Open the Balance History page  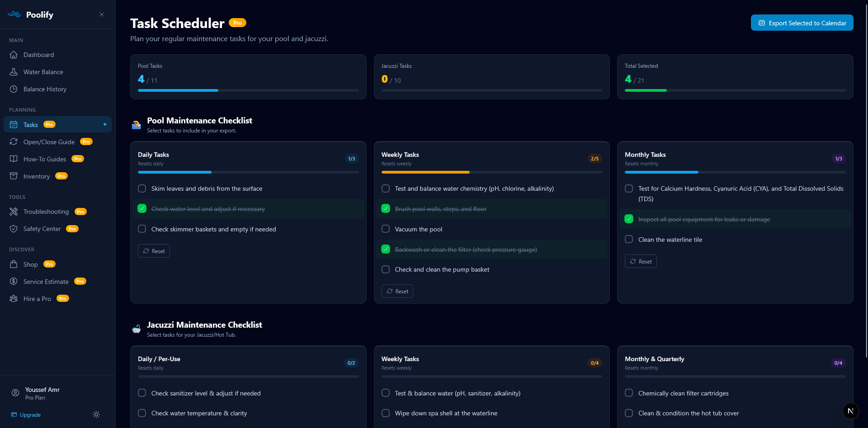(x=57, y=89)
